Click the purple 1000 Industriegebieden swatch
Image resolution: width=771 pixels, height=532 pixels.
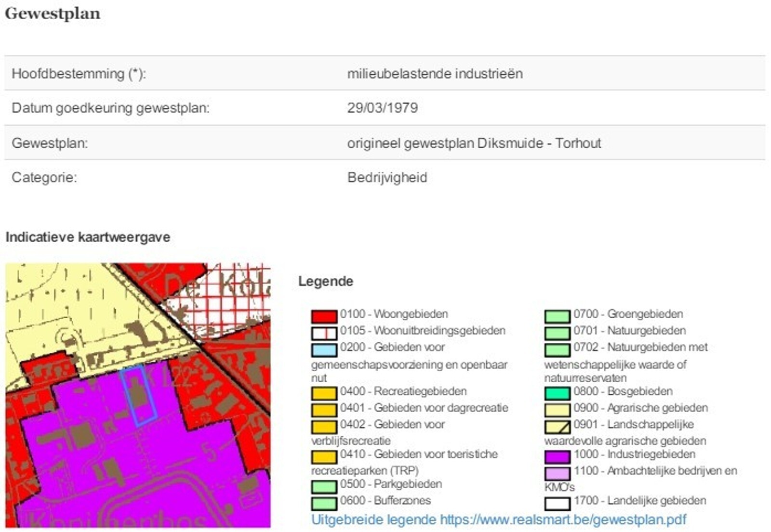pos(557,456)
